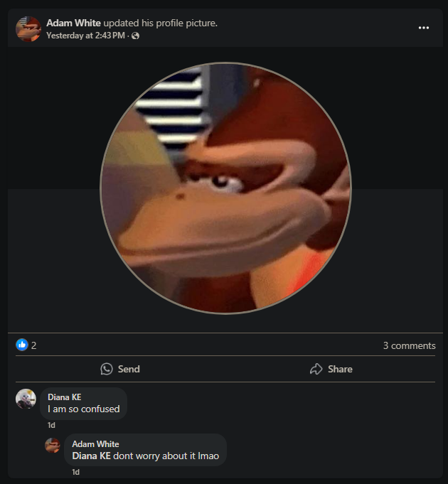Open Diana KE's commenter avatar

pos(26,399)
